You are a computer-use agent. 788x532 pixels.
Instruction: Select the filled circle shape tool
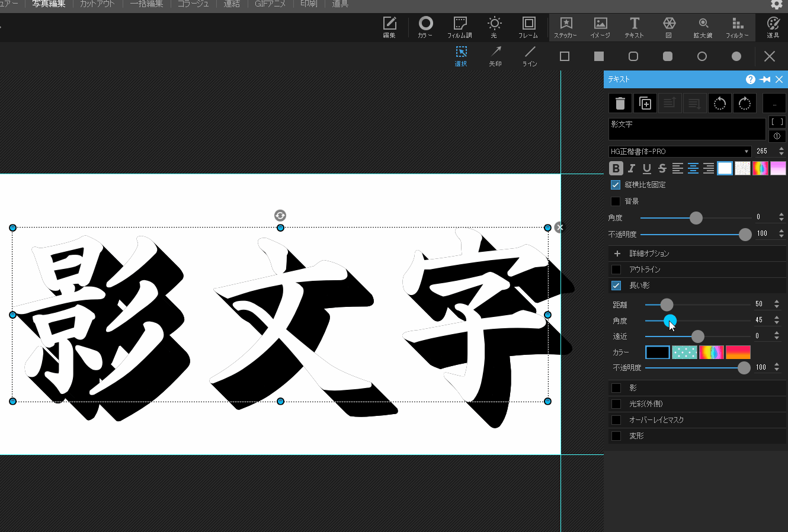click(x=736, y=56)
